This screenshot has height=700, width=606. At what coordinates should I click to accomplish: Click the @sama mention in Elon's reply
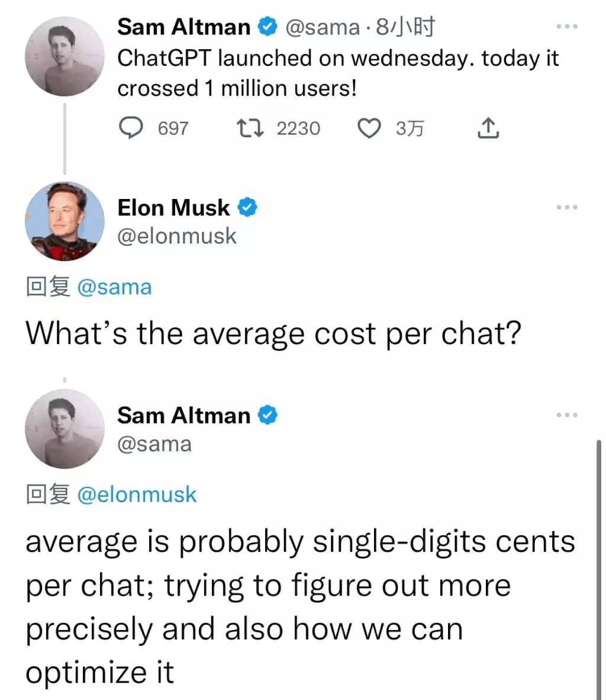click(x=115, y=287)
